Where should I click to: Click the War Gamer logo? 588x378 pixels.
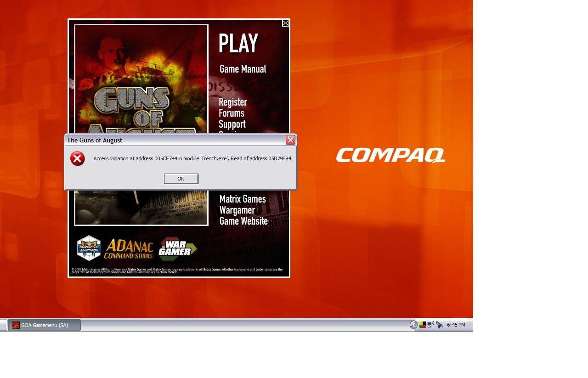click(177, 249)
